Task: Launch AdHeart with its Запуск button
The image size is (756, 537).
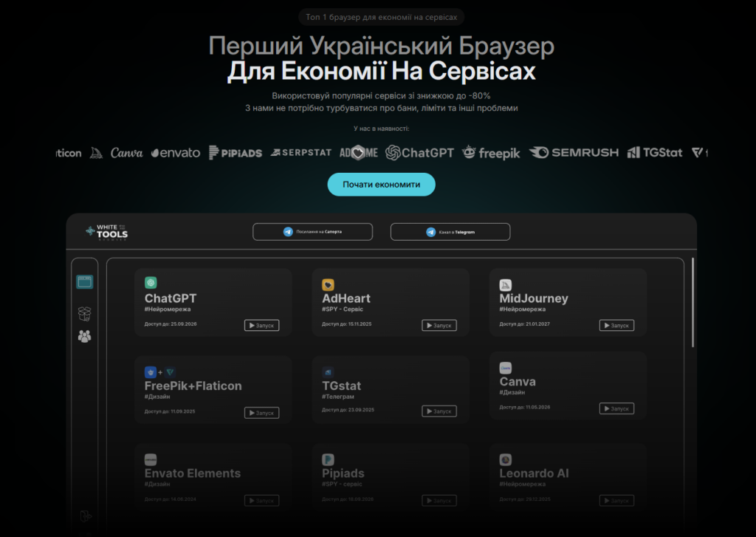Action: (439, 325)
